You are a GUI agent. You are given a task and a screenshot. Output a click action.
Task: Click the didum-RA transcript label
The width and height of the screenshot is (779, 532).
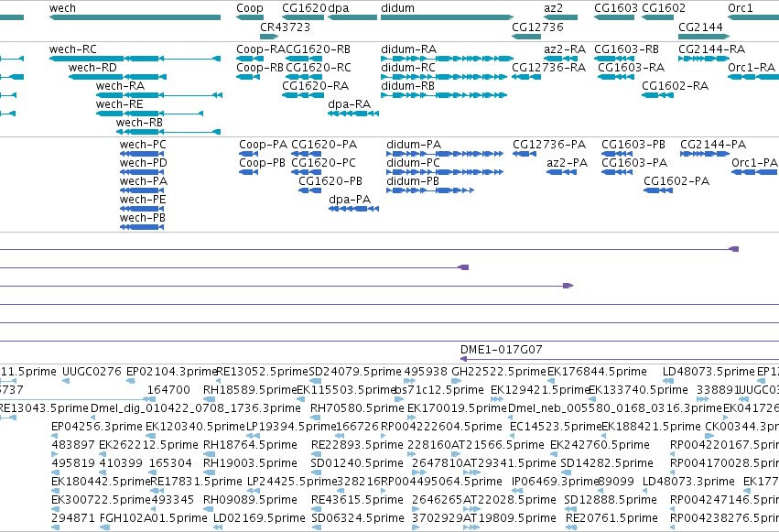click(408, 49)
